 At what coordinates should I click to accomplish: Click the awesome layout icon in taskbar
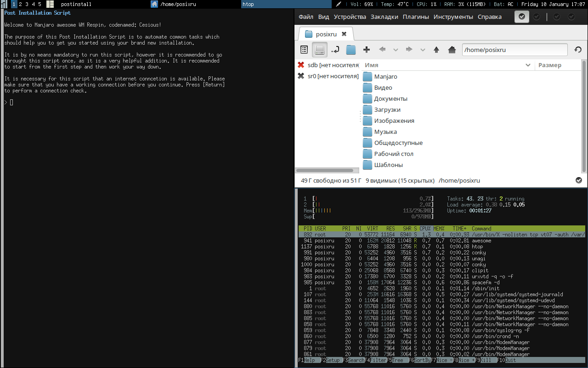[50, 4]
